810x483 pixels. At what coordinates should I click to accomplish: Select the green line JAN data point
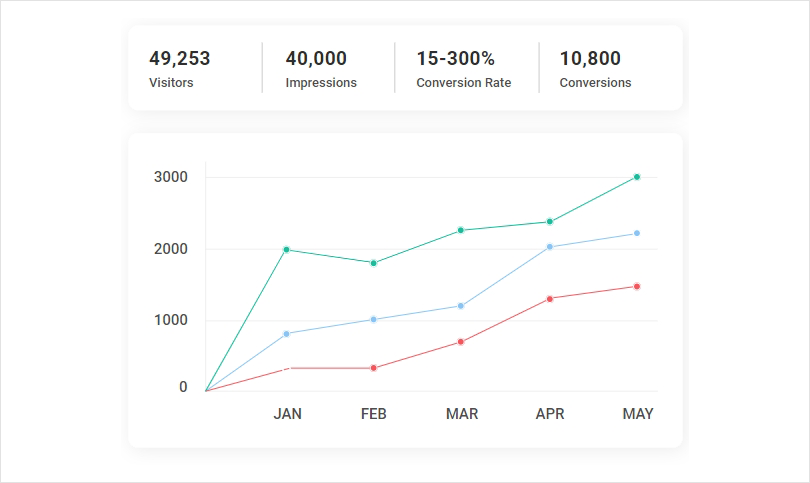click(x=287, y=250)
